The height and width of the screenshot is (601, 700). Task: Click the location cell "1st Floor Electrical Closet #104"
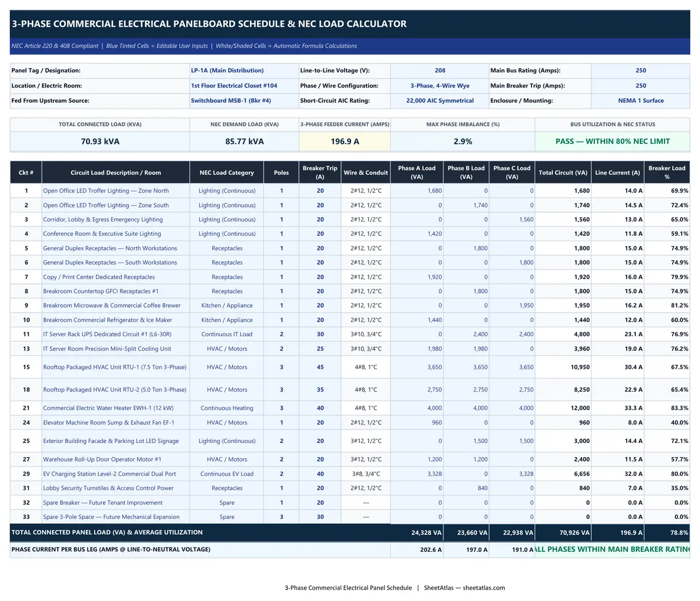click(244, 86)
